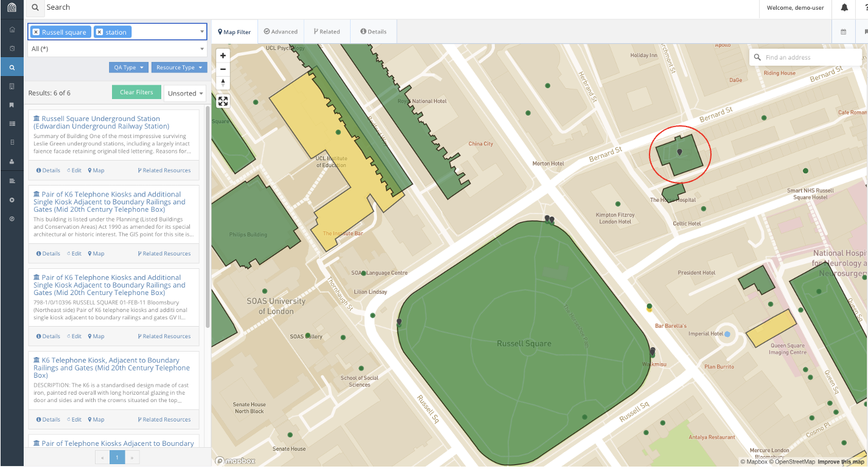The image size is (868, 469).
Task: Click the recent activity clock icon in sidebar
Action: tap(12, 47)
